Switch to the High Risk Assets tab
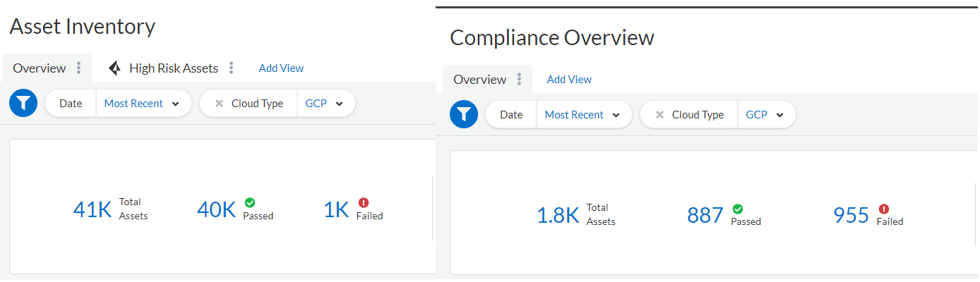Image resolution: width=980 pixels, height=282 pixels. click(x=174, y=68)
